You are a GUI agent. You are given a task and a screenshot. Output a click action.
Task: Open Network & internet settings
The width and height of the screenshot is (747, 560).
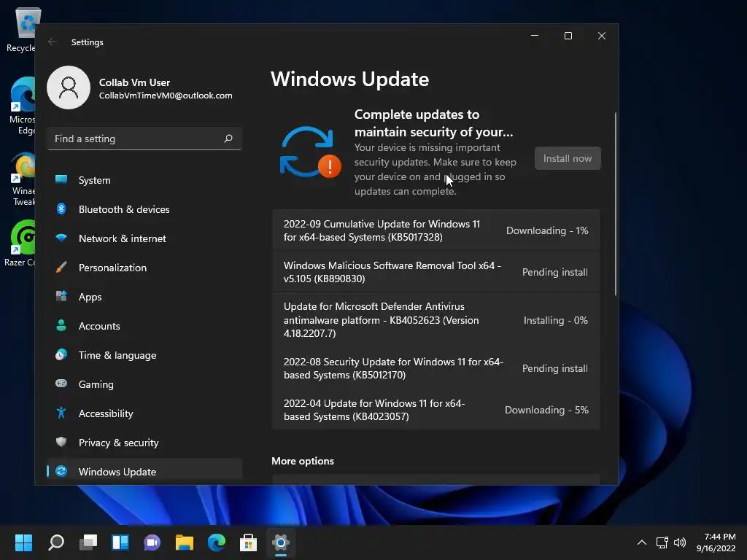(x=145, y=238)
